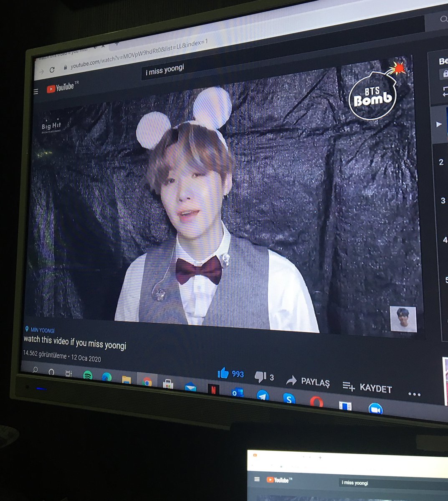The image size is (448, 501).
Task: Click the padlock site info icon
Action: pos(65,67)
